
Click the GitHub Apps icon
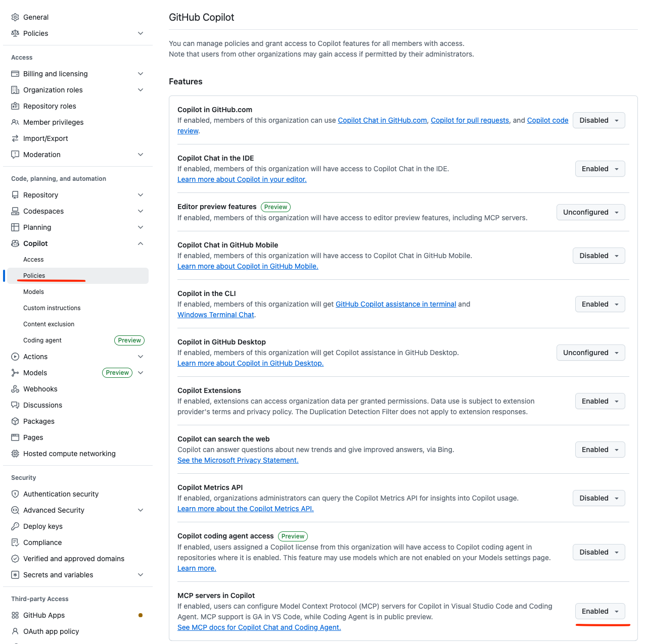point(15,615)
